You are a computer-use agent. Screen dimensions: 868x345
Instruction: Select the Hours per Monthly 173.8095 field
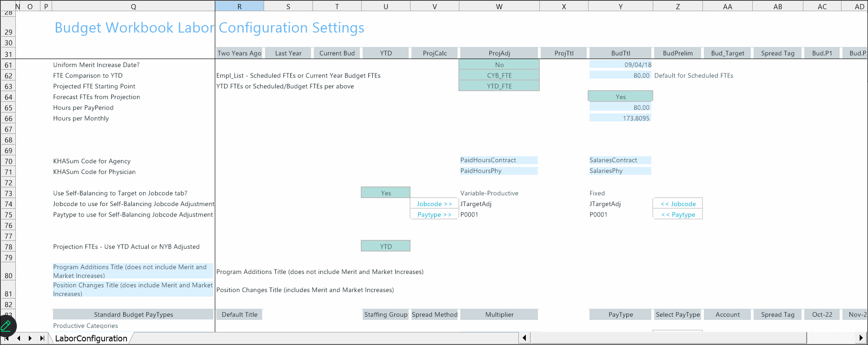(x=620, y=118)
